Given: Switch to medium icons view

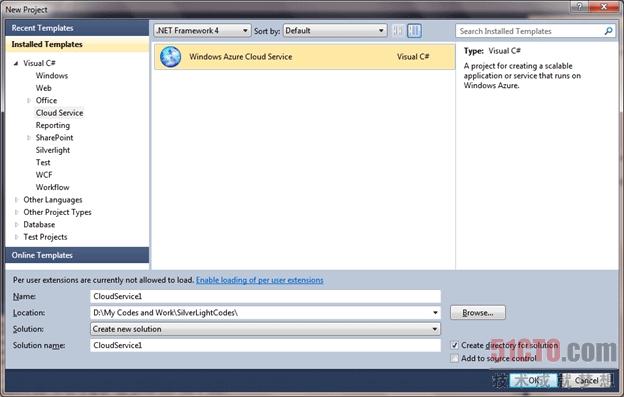Looking at the screenshot, I should coord(414,31).
